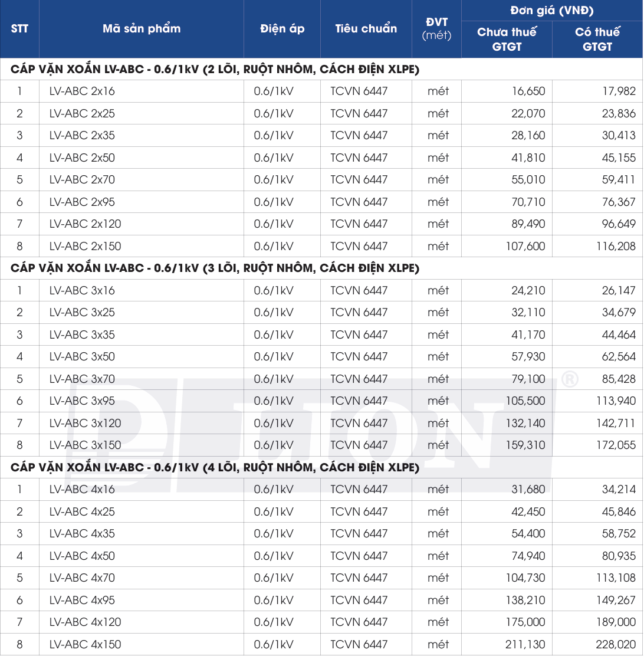
Task: Select the "Tiêu chuẩn" column header
Action: click(366, 29)
